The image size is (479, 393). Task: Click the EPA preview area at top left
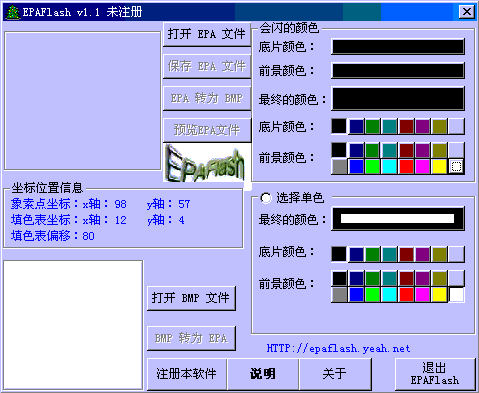82,101
